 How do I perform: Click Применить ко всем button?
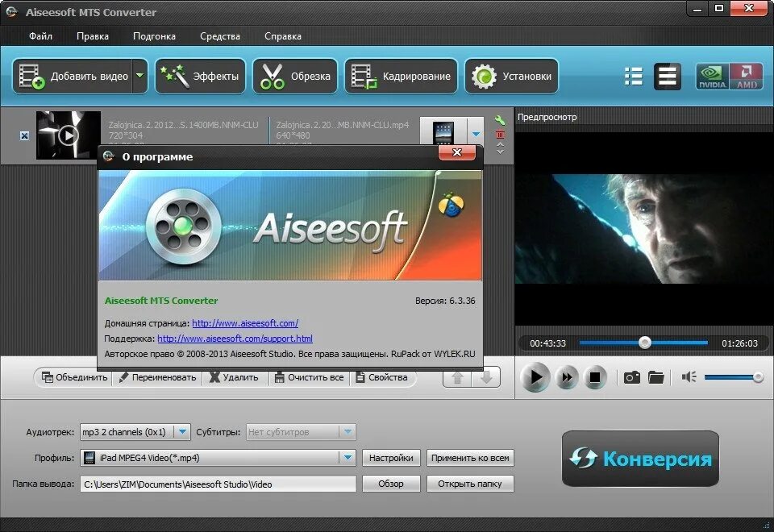pos(470,458)
